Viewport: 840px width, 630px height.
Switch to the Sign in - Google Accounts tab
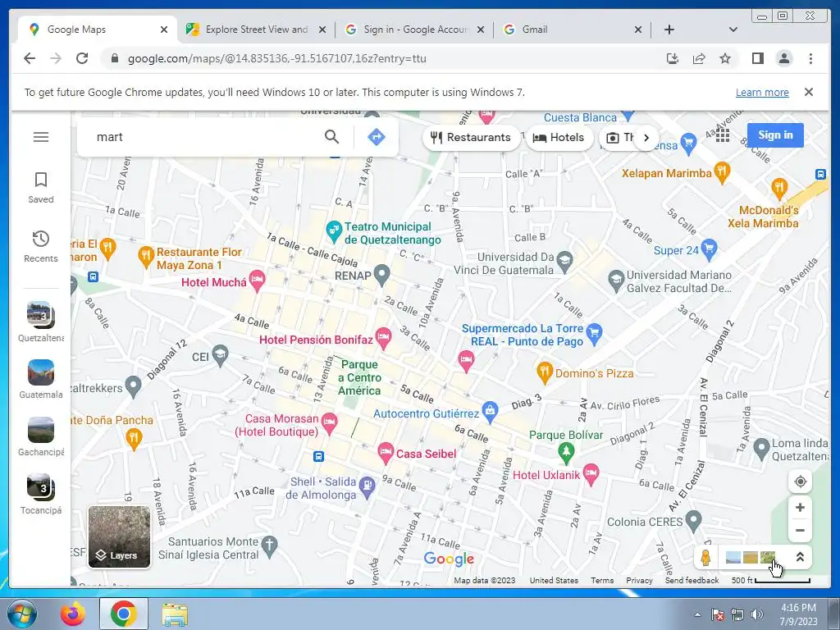coord(414,30)
